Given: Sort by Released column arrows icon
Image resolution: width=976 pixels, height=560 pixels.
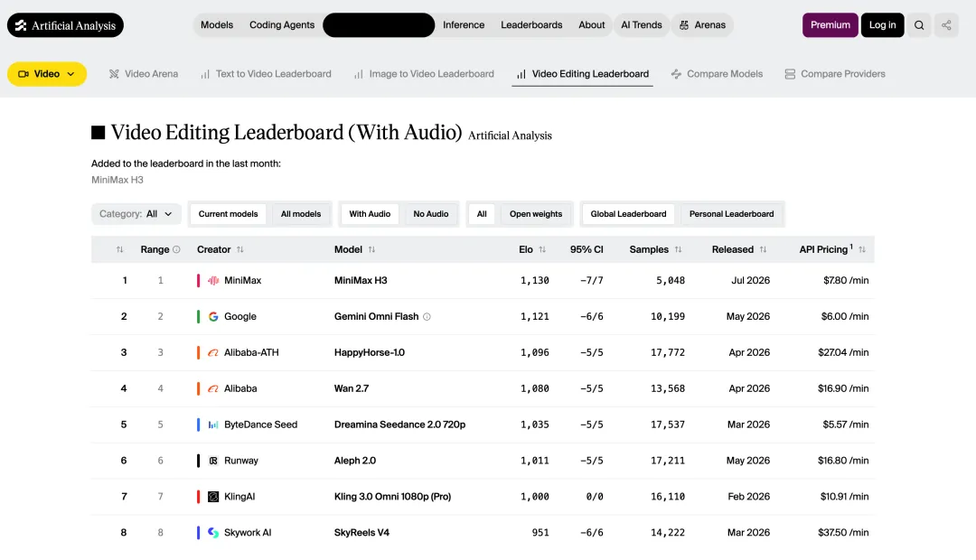Looking at the screenshot, I should (763, 249).
